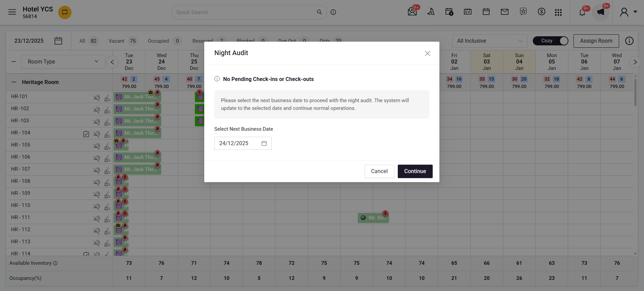This screenshot has height=291, width=644.
Task: Open the All Inclusive rate plan dropdown
Action: [x=489, y=41]
